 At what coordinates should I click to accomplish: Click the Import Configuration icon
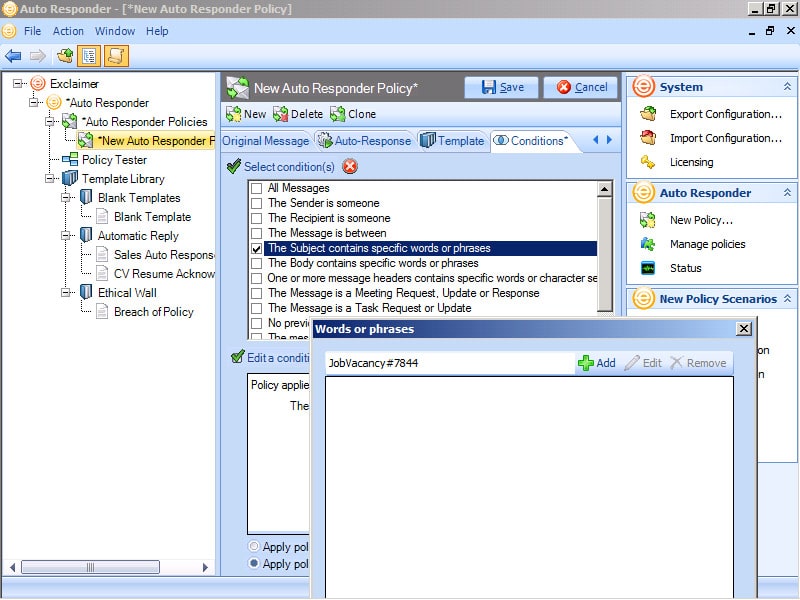pyautogui.click(x=648, y=138)
